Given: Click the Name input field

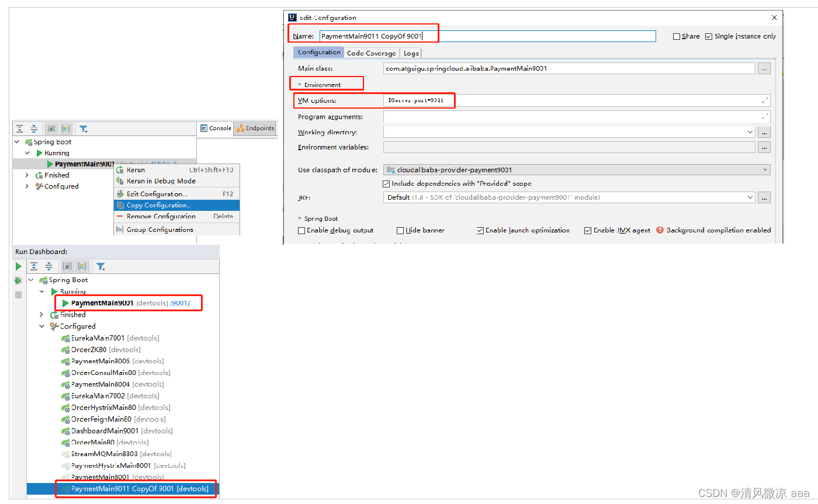Looking at the screenshot, I should [x=488, y=36].
